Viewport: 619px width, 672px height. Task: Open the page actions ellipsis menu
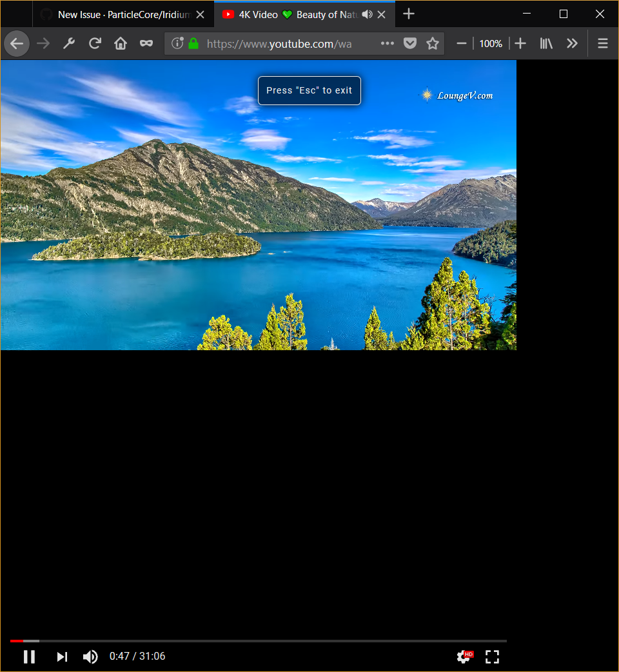tap(387, 43)
